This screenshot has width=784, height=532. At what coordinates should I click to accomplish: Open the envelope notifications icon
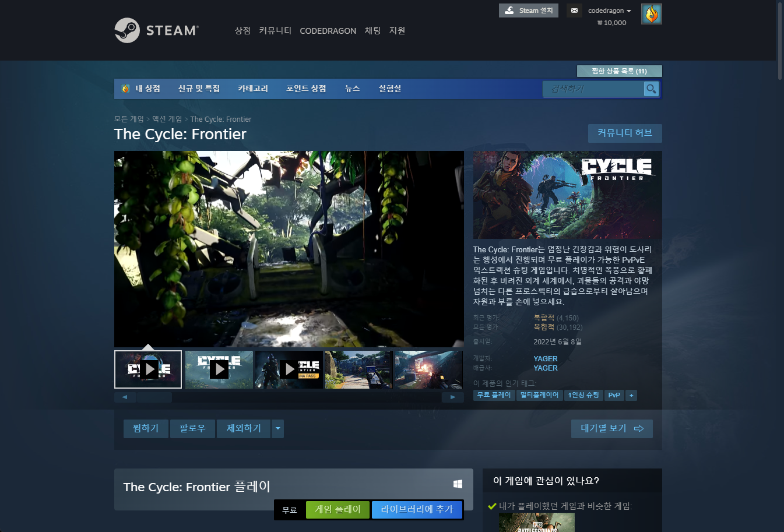(x=574, y=10)
